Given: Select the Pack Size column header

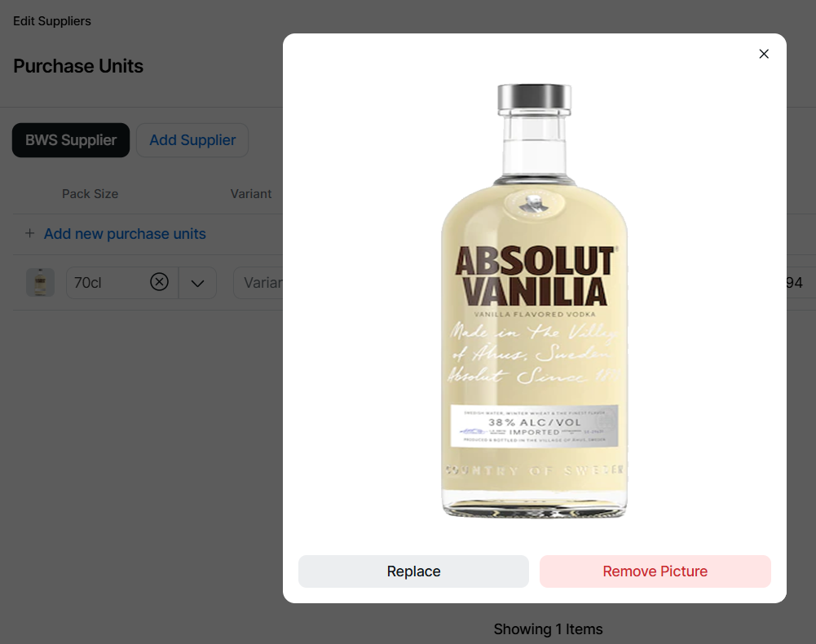Looking at the screenshot, I should point(90,194).
